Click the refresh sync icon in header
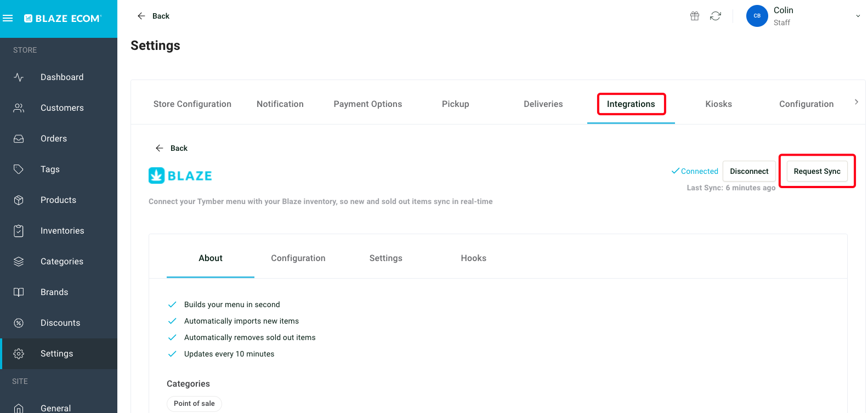The height and width of the screenshot is (413, 868). tap(716, 16)
